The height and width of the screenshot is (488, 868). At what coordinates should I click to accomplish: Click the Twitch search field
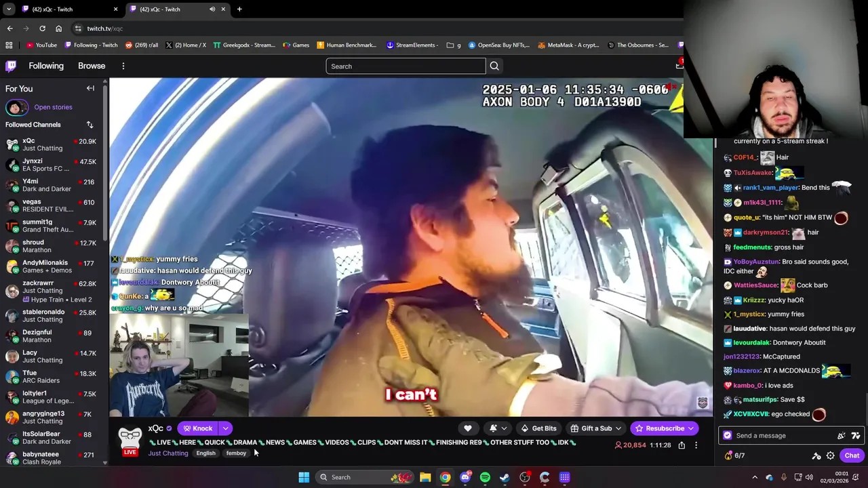click(x=406, y=66)
